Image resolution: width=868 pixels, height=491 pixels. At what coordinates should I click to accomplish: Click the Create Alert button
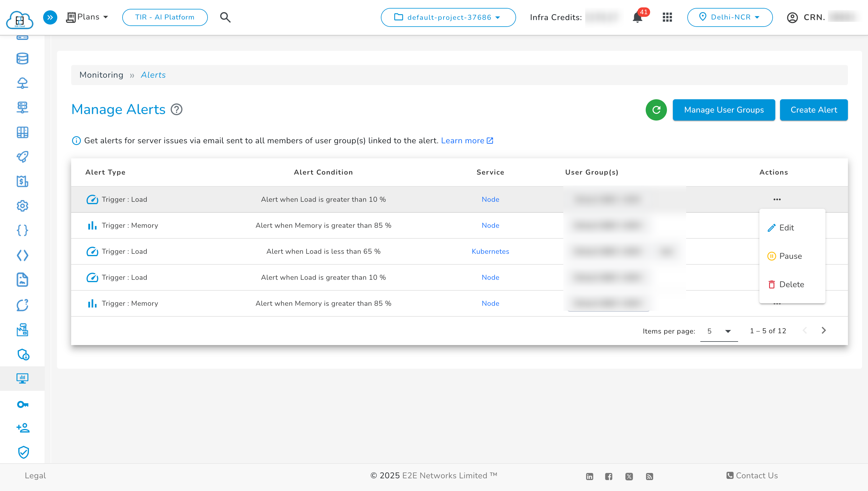(x=814, y=110)
